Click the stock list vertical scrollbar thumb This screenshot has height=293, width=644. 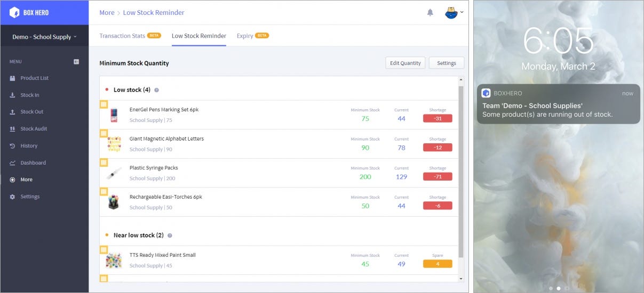(x=461, y=172)
